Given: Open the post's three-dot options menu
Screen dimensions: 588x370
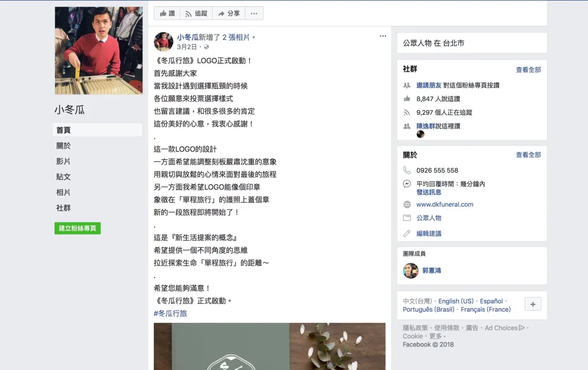Looking at the screenshot, I should 383,36.
